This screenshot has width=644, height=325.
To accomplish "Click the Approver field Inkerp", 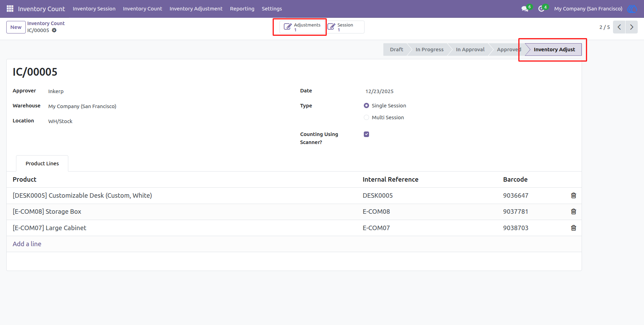I will point(56,91).
